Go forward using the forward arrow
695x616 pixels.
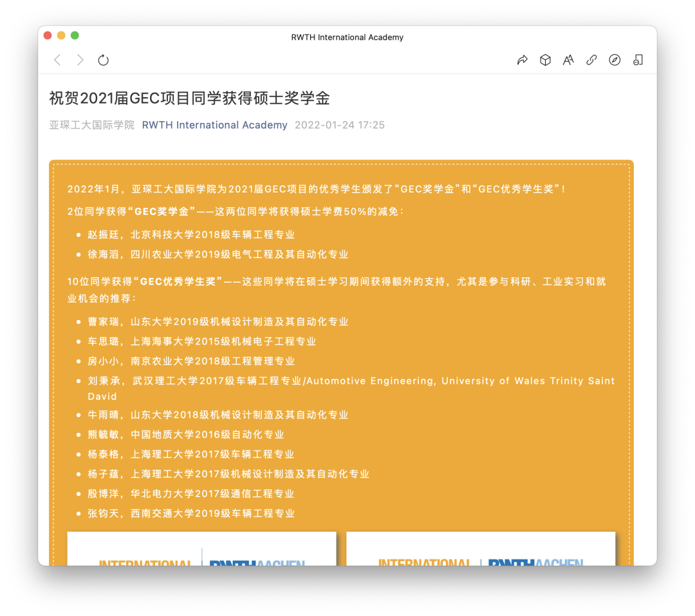click(80, 60)
